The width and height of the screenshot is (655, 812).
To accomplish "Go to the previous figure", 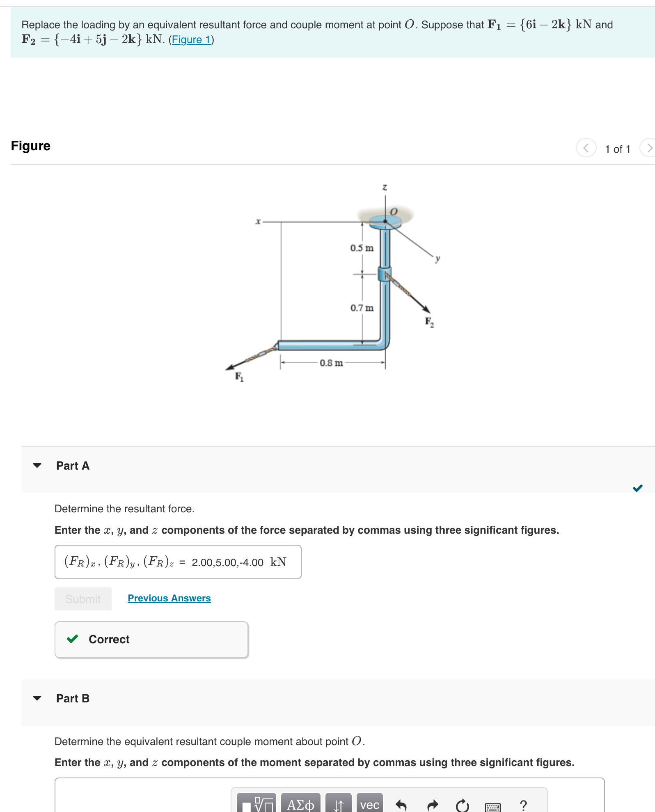I will pyautogui.click(x=586, y=148).
